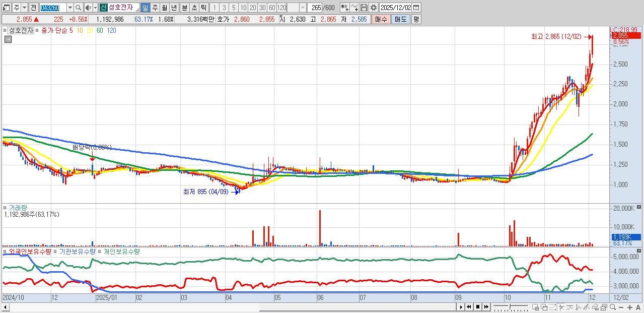The width and height of the screenshot is (644, 313).
Task: Click 개인보유수량 indicator legend
Action: 121,251
